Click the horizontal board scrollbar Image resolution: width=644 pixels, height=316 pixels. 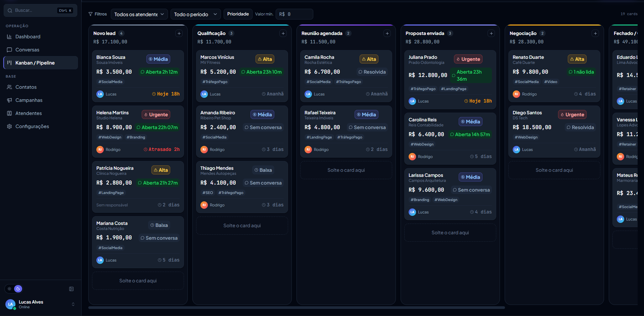coord(296,308)
